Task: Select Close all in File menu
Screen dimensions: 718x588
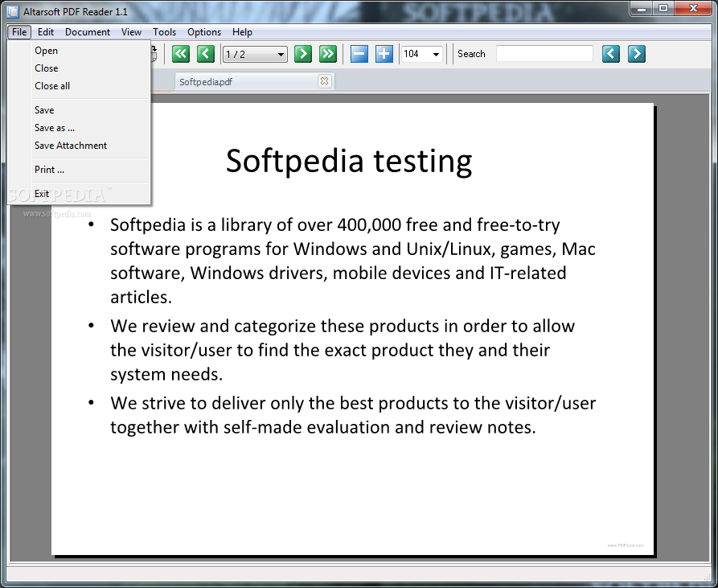Action: [x=79, y=86]
